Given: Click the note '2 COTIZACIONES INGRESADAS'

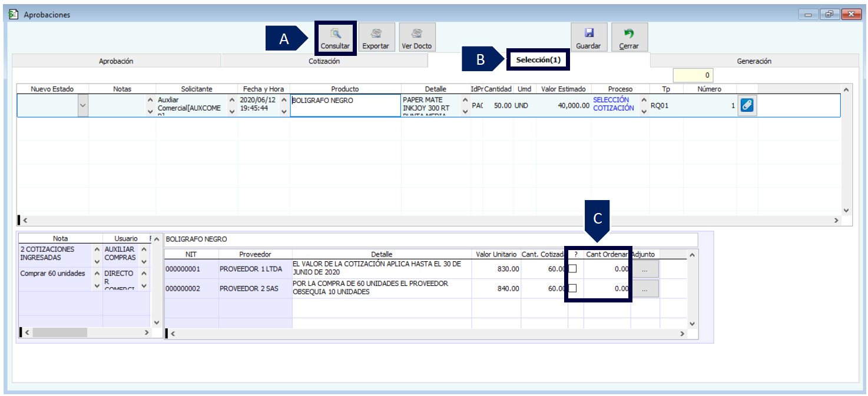Looking at the screenshot, I should click(55, 254).
